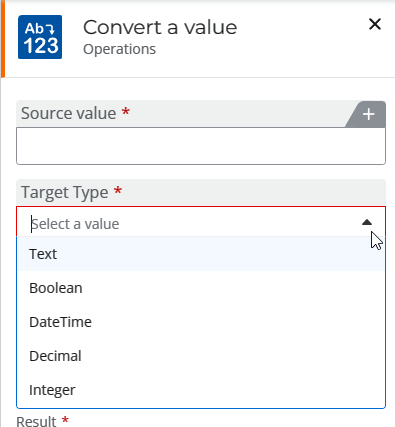
Task: Collapse the Target Type dropdown arrow
Action: 367,222
